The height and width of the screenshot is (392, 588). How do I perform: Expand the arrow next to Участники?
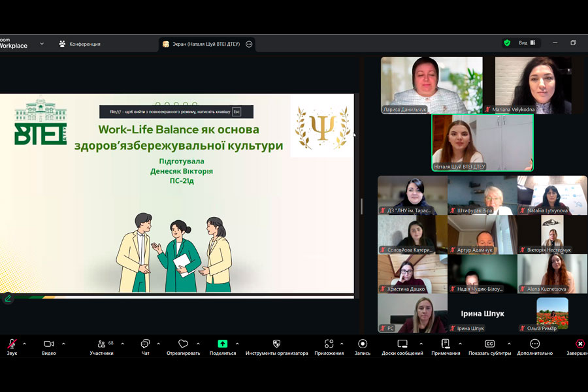(121, 344)
